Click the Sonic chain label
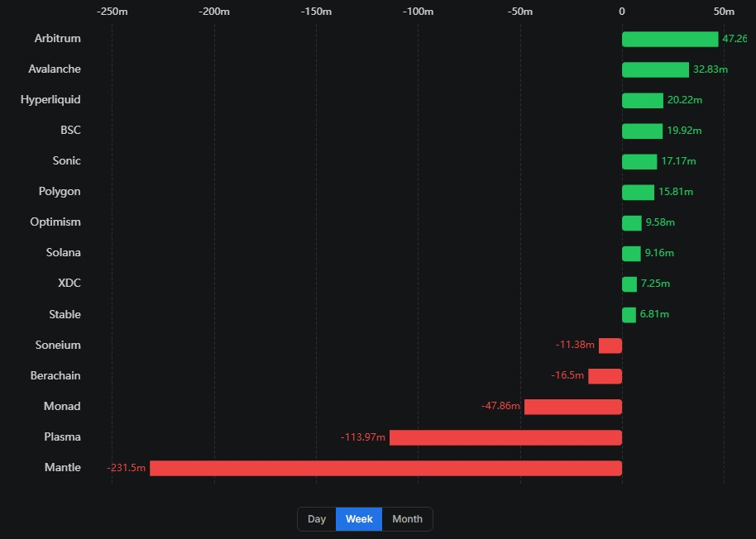Image resolution: width=756 pixels, height=539 pixels. pyautogui.click(x=66, y=161)
